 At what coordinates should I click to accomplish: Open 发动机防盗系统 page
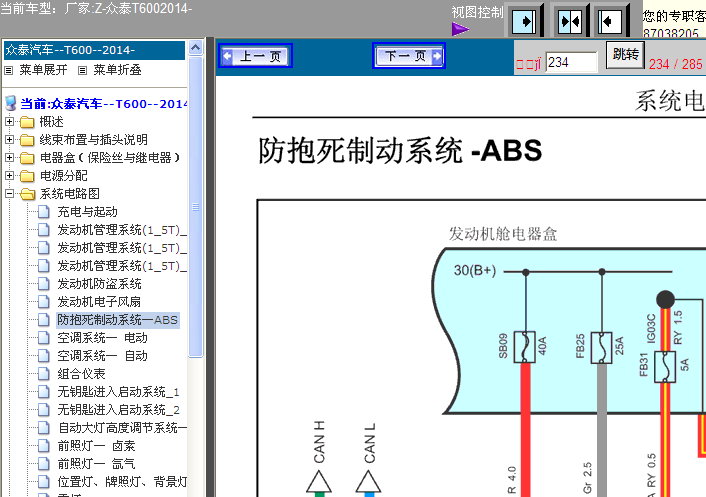coord(100,284)
